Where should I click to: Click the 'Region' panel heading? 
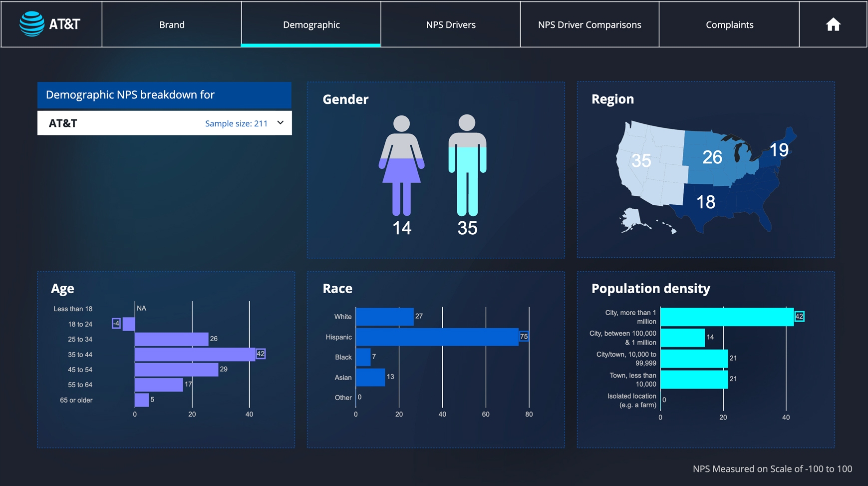click(612, 99)
